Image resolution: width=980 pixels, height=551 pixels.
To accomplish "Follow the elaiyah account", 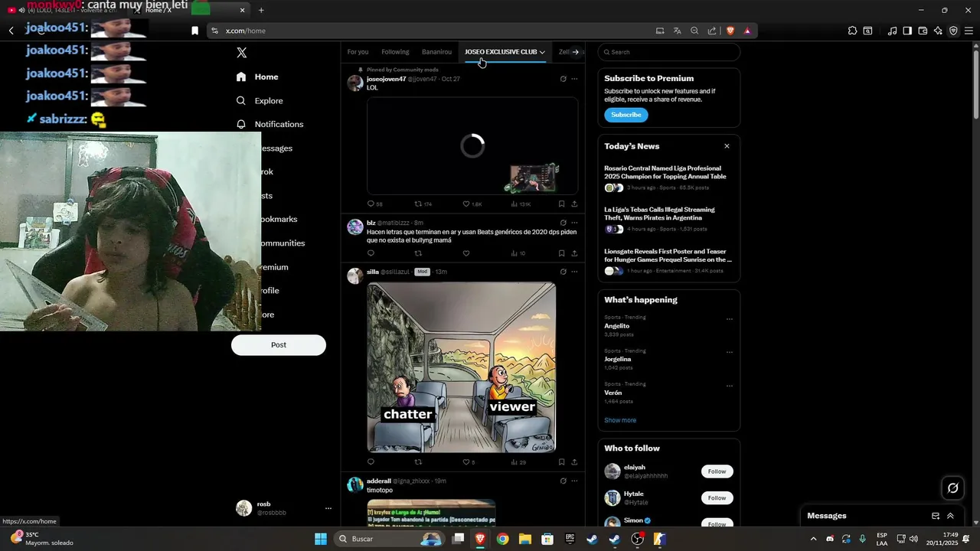I will pyautogui.click(x=717, y=471).
